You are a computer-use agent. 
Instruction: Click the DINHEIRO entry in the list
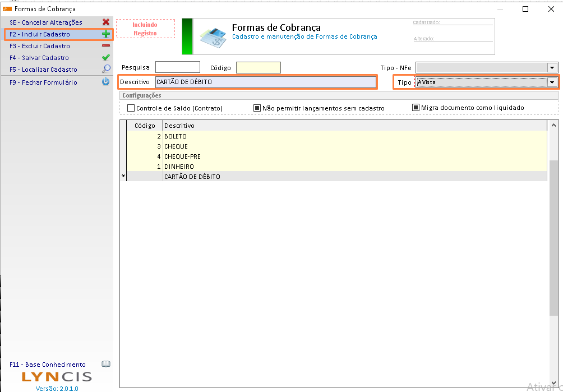[x=179, y=167]
